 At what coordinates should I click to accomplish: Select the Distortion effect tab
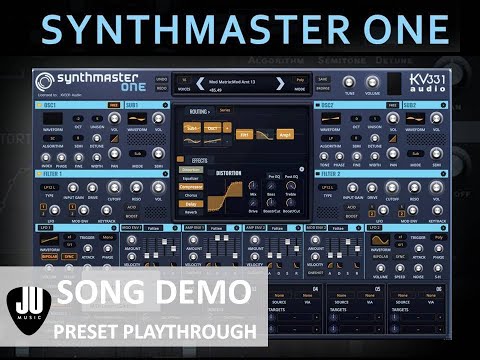coord(191,170)
